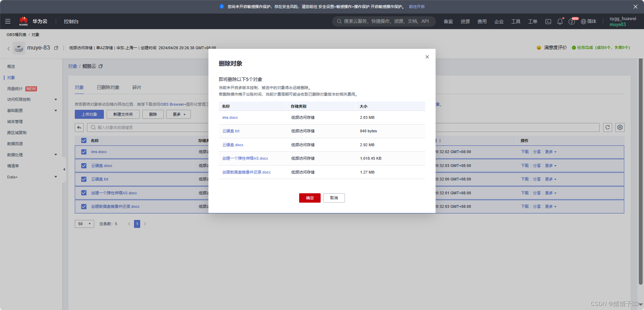
Task: Uncheck the 云硬盘.txt row checkbox
Action: 84,179
